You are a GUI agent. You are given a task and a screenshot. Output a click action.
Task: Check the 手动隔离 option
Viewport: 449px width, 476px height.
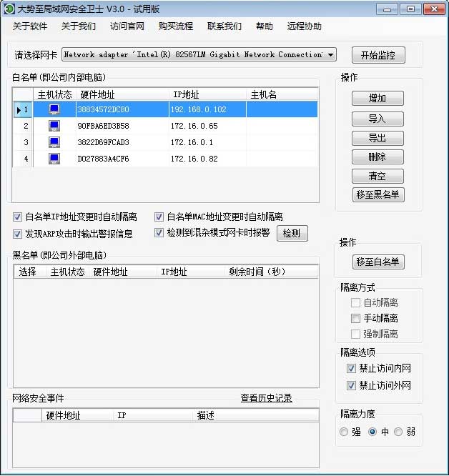tap(355, 318)
